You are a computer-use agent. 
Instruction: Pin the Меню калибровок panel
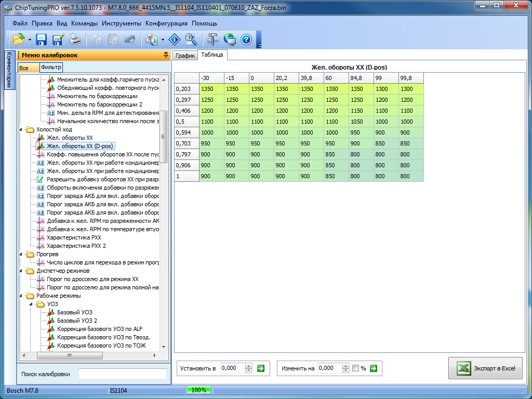pyautogui.click(x=166, y=55)
